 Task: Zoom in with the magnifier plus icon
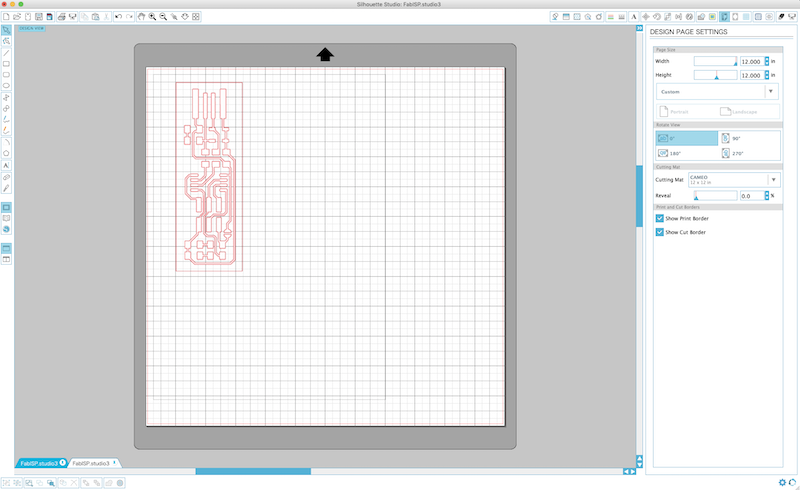point(152,17)
